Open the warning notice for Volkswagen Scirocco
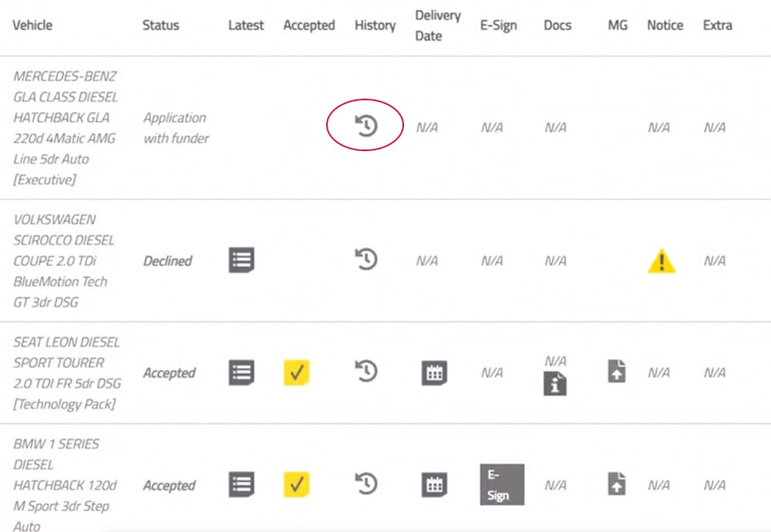Viewport: 771px width, 532px height. click(x=662, y=261)
